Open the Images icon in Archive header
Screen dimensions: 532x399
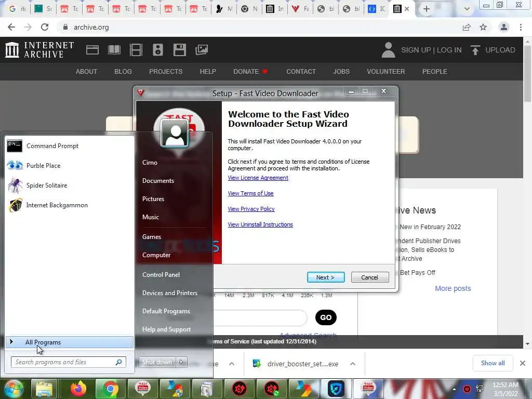click(x=202, y=50)
